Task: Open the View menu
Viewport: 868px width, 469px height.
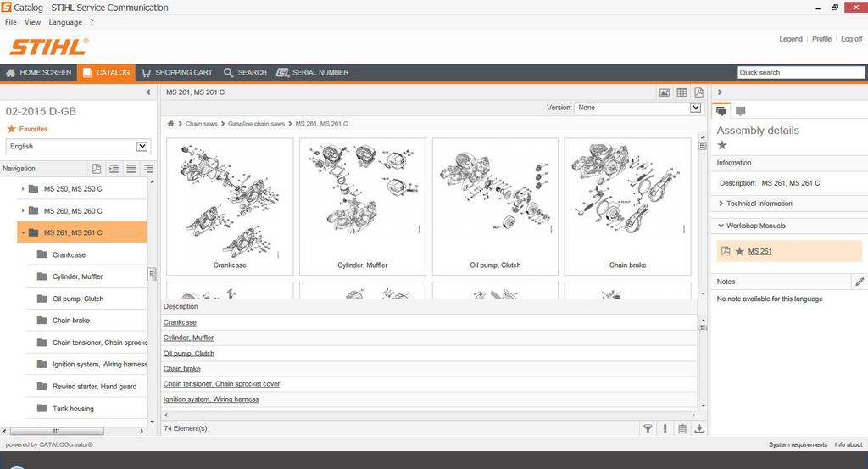Action: pyautogui.click(x=33, y=22)
